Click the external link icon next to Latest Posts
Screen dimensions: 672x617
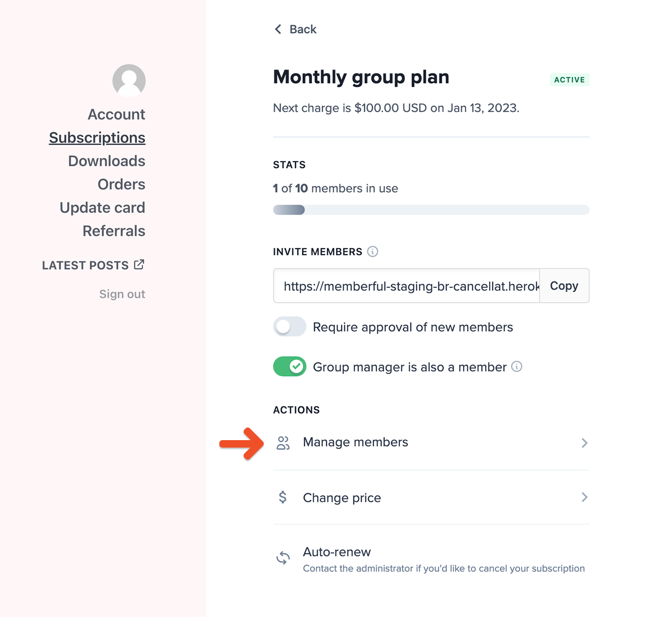coord(139,264)
